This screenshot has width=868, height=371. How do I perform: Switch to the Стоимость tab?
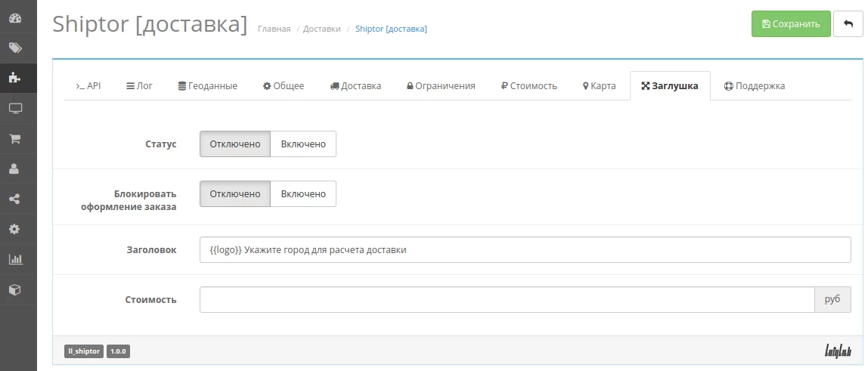click(x=529, y=85)
